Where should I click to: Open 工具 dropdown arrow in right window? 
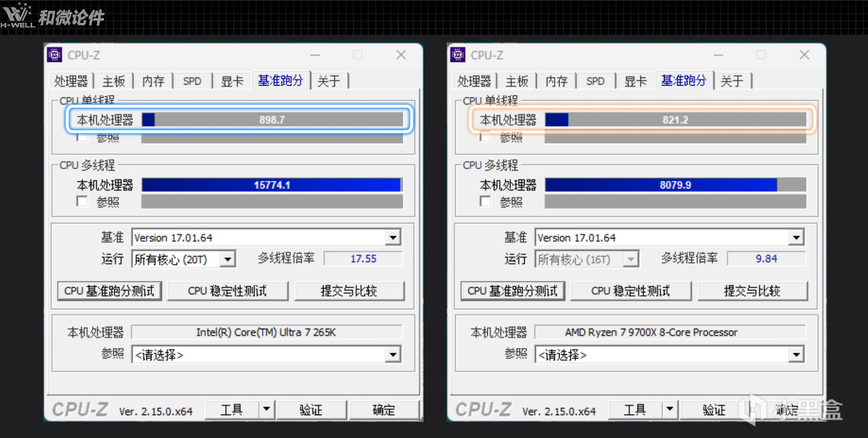[x=671, y=410]
